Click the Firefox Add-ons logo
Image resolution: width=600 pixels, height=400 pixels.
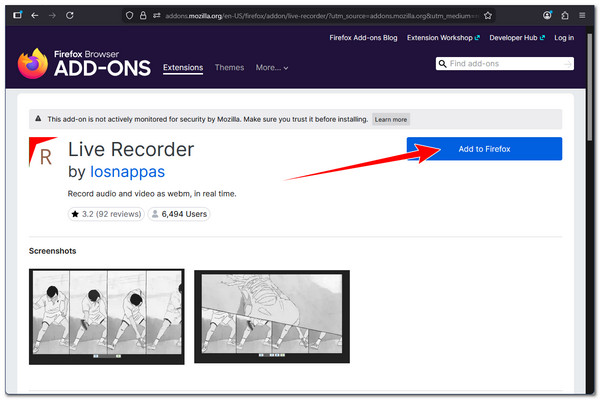click(x=84, y=64)
